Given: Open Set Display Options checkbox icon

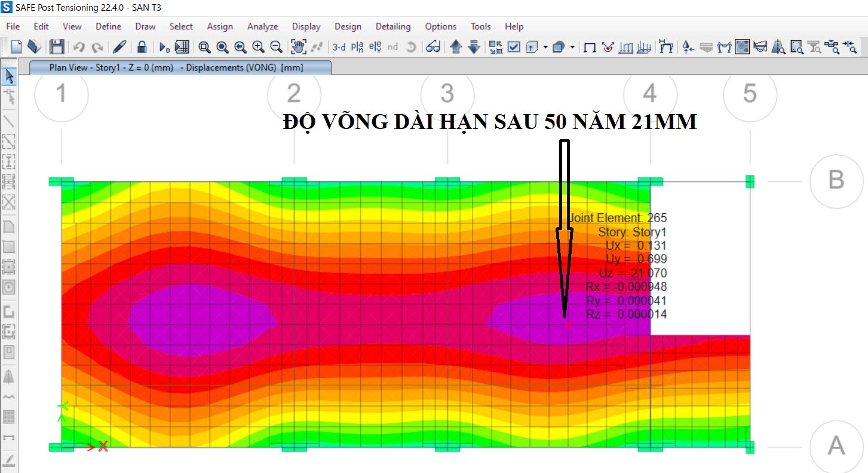Looking at the screenshot, I should pos(514,47).
